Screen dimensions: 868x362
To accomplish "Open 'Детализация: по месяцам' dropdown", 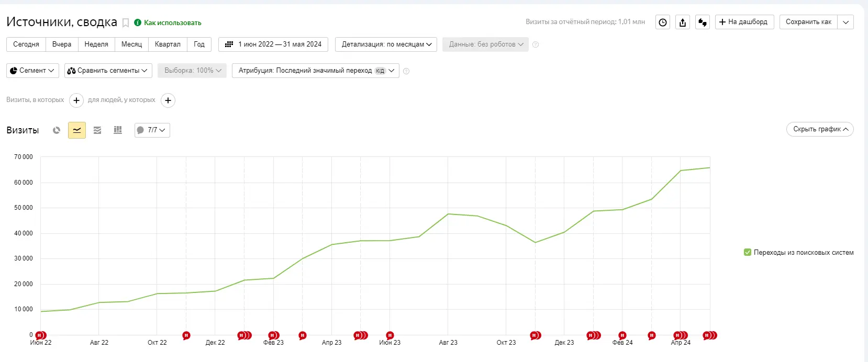I will pyautogui.click(x=386, y=44).
